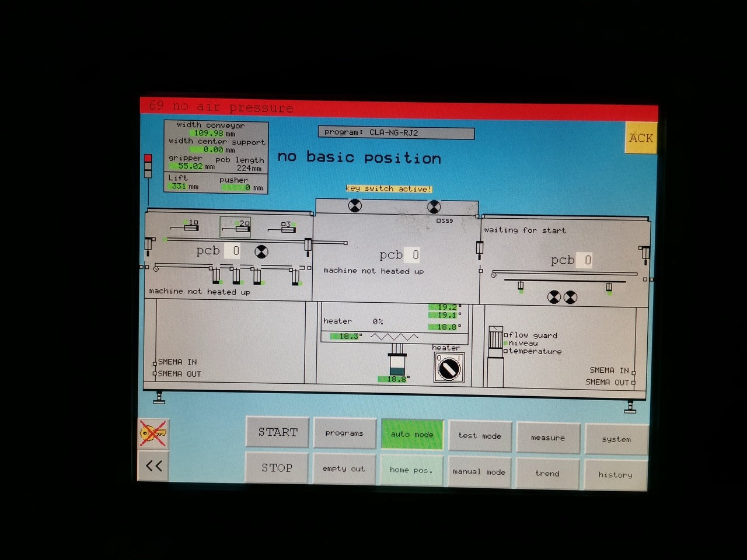Click the rotation wheel icon near left pcb counter
Viewport: 747px width, 560px height.
click(261, 251)
